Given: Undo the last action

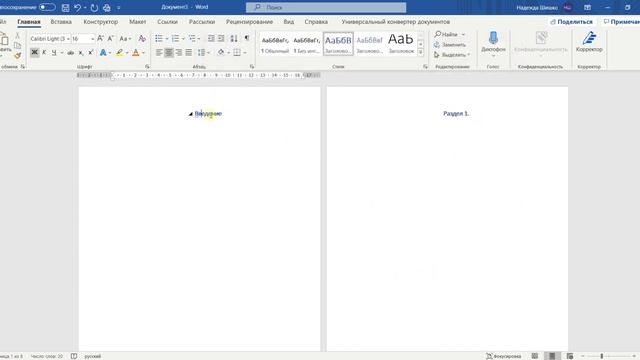Looking at the screenshot, I should pyautogui.click(x=78, y=7).
